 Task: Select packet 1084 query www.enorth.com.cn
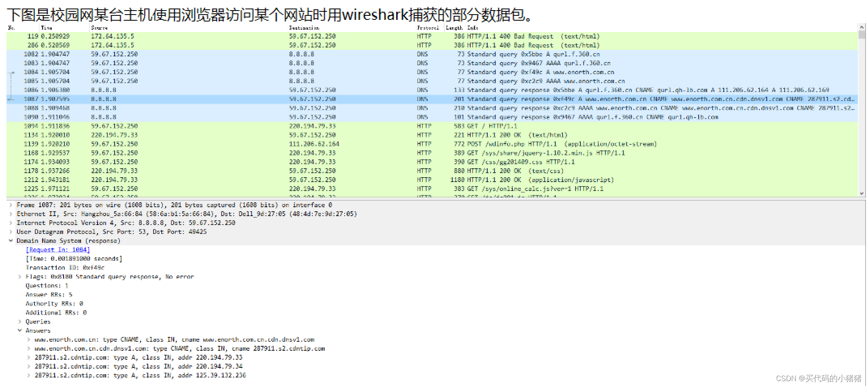pos(432,72)
